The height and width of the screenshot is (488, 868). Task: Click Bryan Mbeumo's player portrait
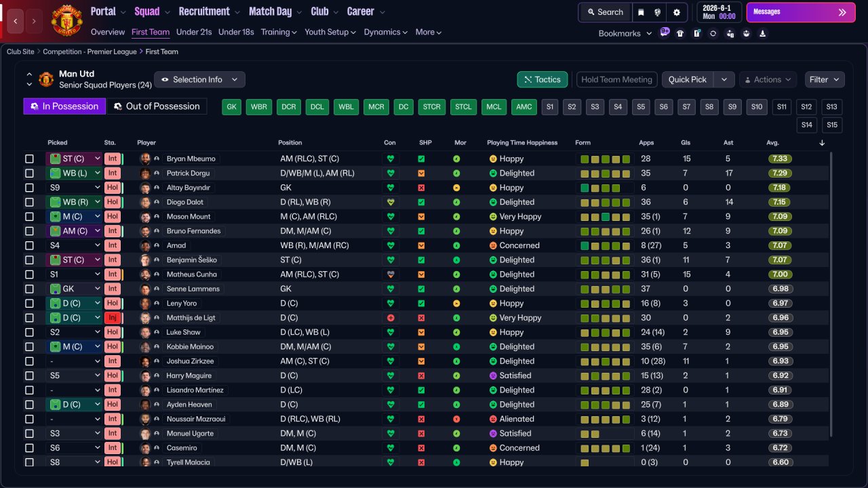click(x=145, y=159)
